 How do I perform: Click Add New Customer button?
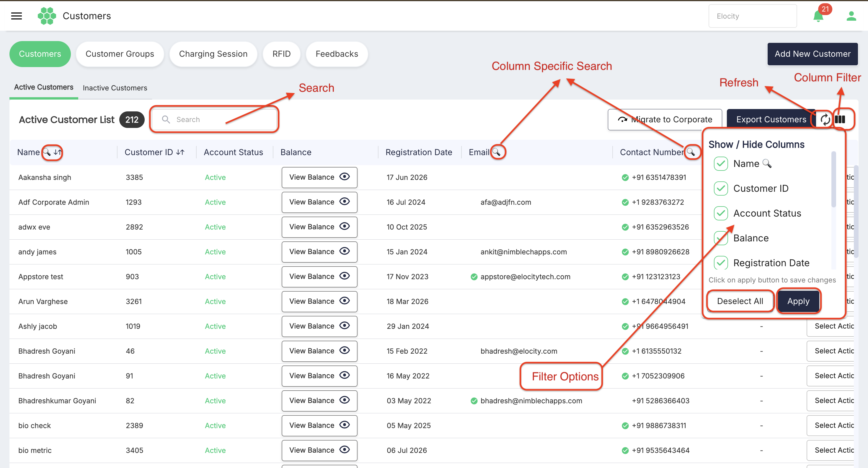(812, 54)
